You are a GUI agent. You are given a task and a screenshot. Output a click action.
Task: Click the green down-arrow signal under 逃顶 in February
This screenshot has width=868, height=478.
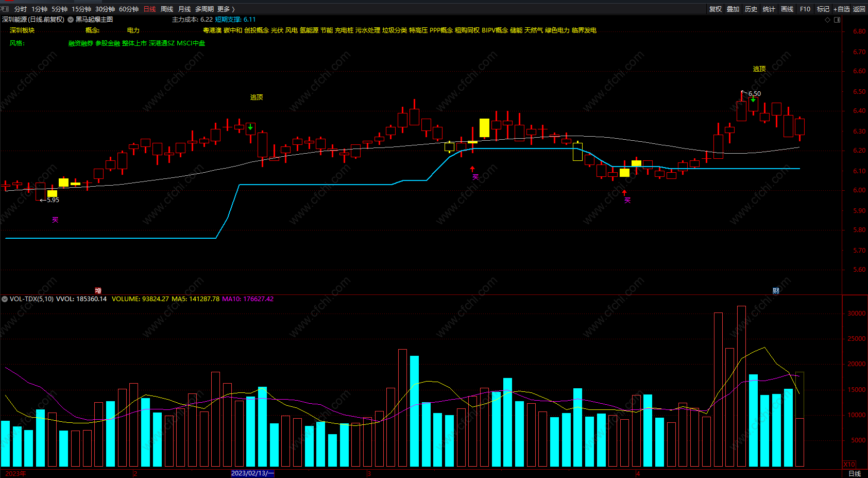250,127
